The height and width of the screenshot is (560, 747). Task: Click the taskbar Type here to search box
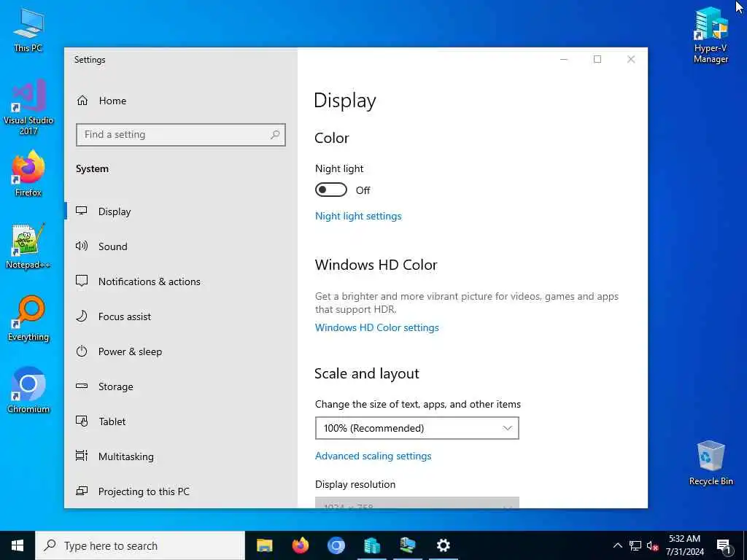140,545
